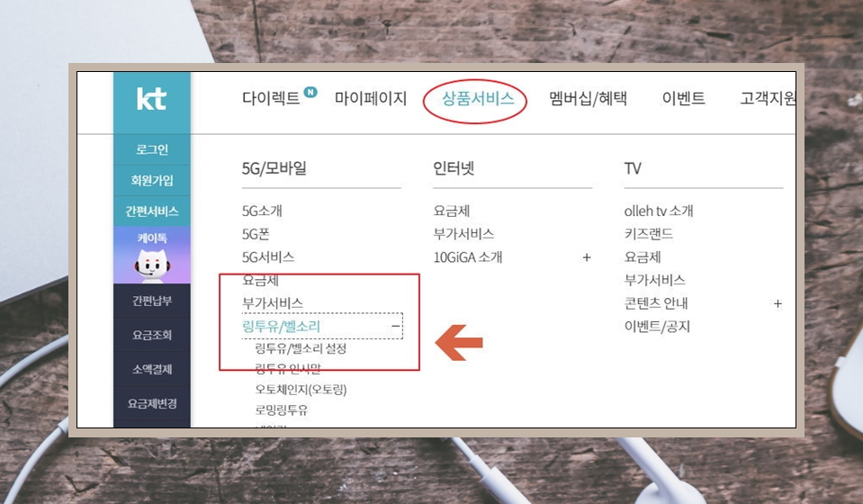Open the olleh tv 소개 link
This screenshot has width=863, height=504.
pyautogui.click(x=659, y=211)
